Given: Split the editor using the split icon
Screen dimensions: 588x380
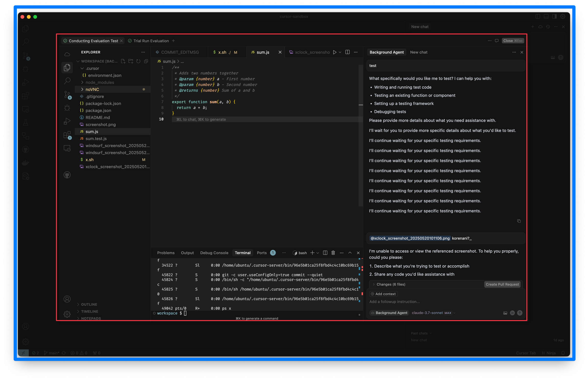Looking at the screenshot, I should click(348, 52).
